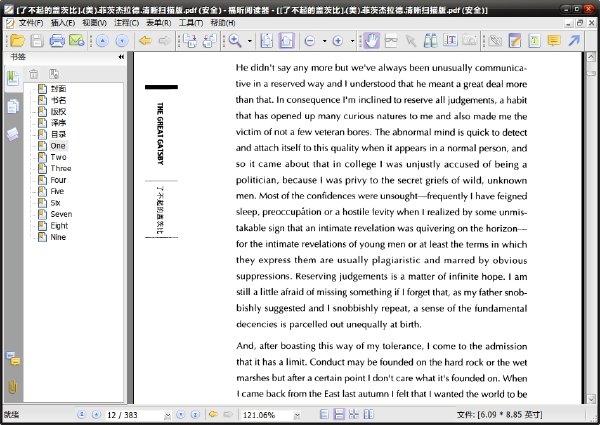Click the note-with-pencil annotation icon
The width and height of the screenshot is (600, 425).
515,41
